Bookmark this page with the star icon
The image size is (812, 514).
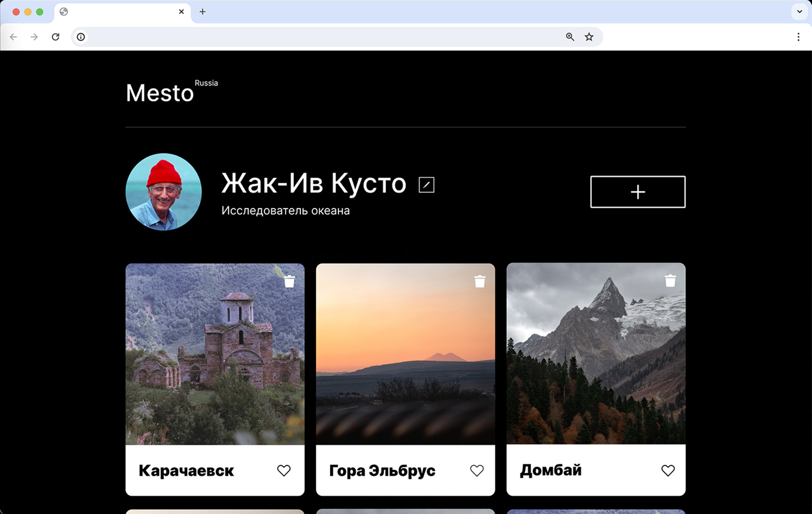[x=589, y=37]
